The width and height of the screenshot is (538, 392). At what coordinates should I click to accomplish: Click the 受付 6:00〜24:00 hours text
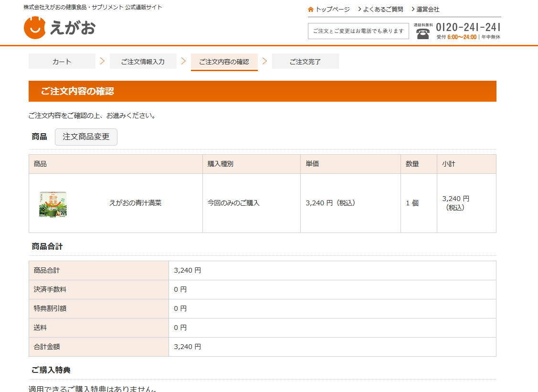(456, 37)
